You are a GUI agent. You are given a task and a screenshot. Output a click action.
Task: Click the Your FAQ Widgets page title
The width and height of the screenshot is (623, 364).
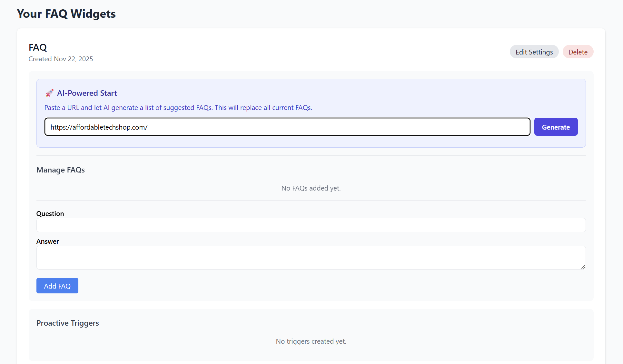point(66,14)
